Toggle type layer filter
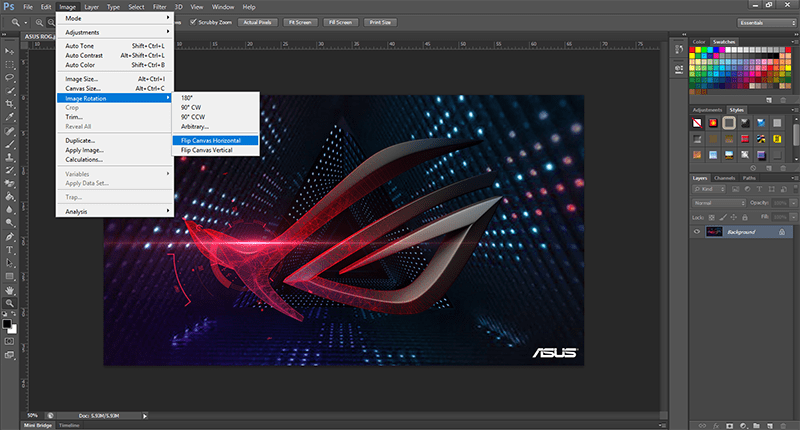 [759, 189]
